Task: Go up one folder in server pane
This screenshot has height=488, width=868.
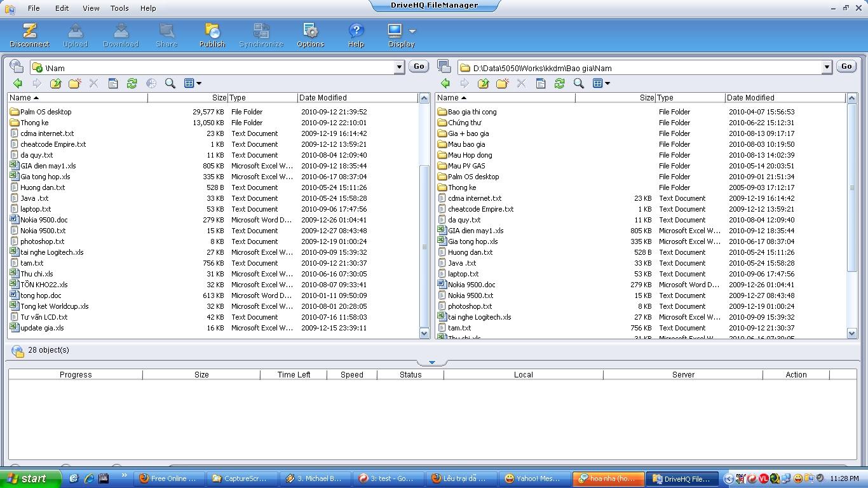Action: click(x=56, y=83)
